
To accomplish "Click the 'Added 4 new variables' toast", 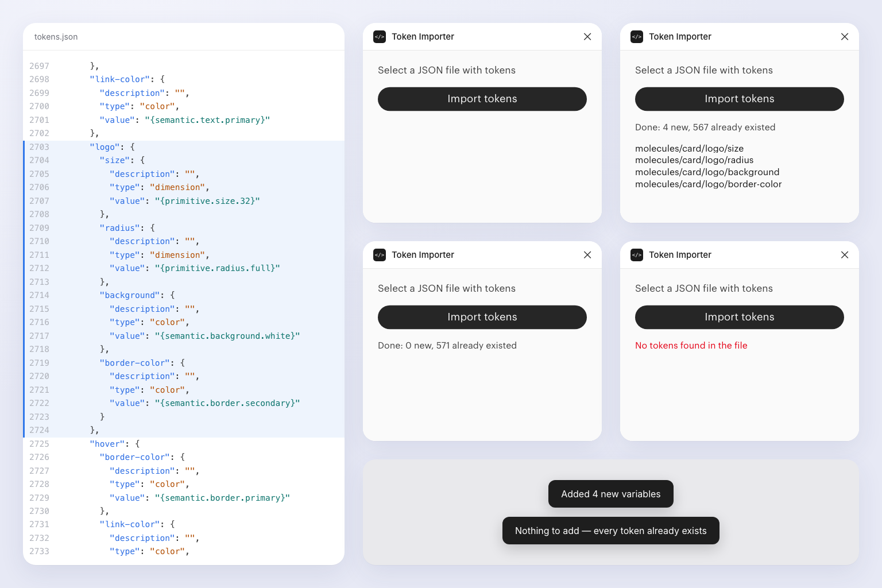I will 611,494.
